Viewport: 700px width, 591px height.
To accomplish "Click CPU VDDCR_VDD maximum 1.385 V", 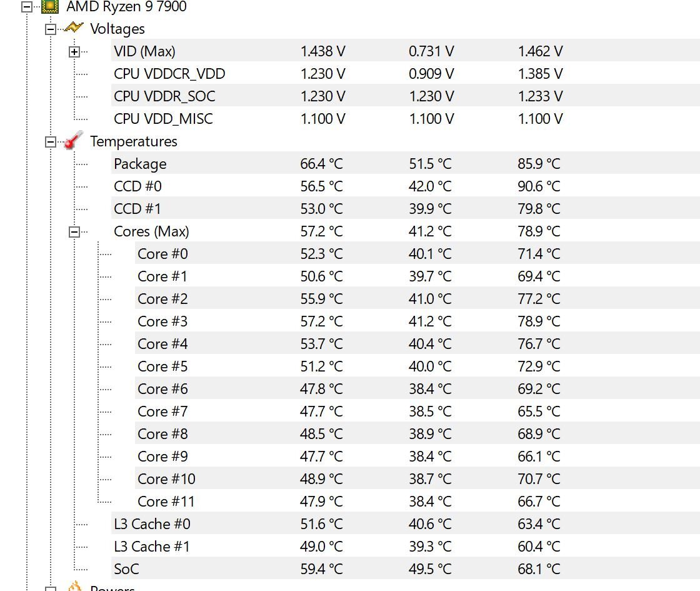I will [x=540, y=73].
